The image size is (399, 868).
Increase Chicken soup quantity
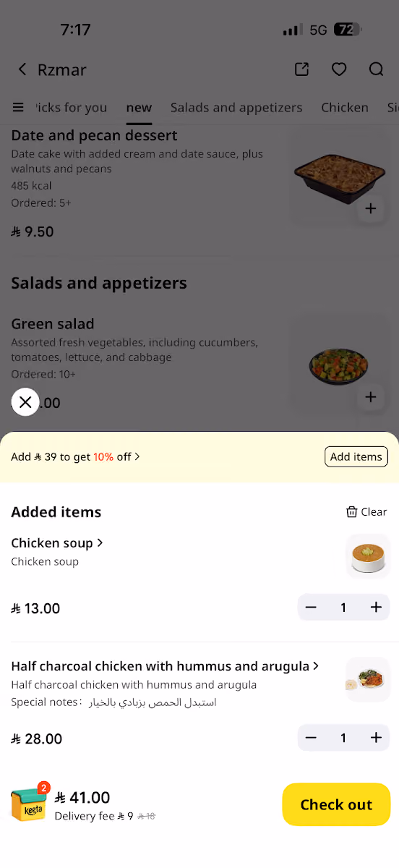(x=376, y=608)
